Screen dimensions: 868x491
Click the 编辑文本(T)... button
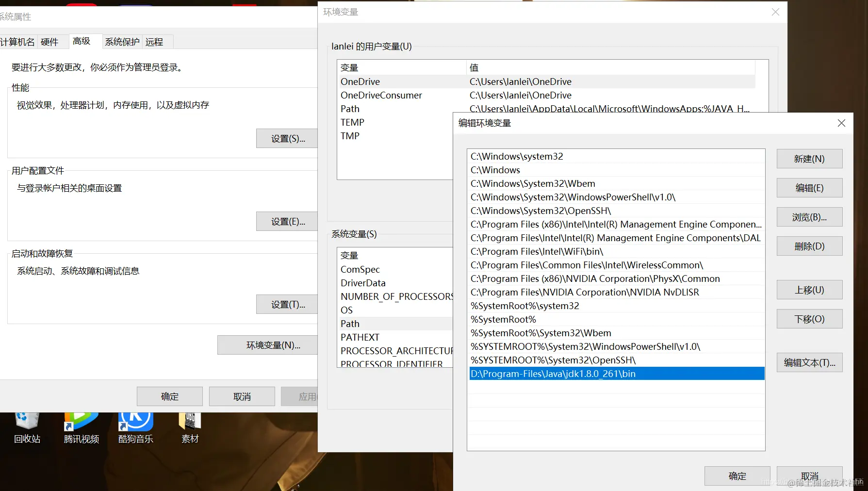pyautogui.click(x=809, y=362)
